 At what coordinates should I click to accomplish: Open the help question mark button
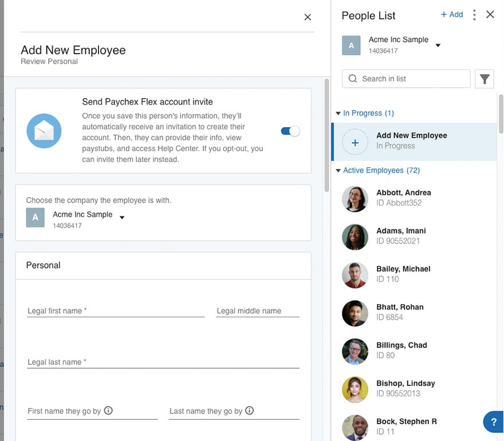[x=494, y=422]
